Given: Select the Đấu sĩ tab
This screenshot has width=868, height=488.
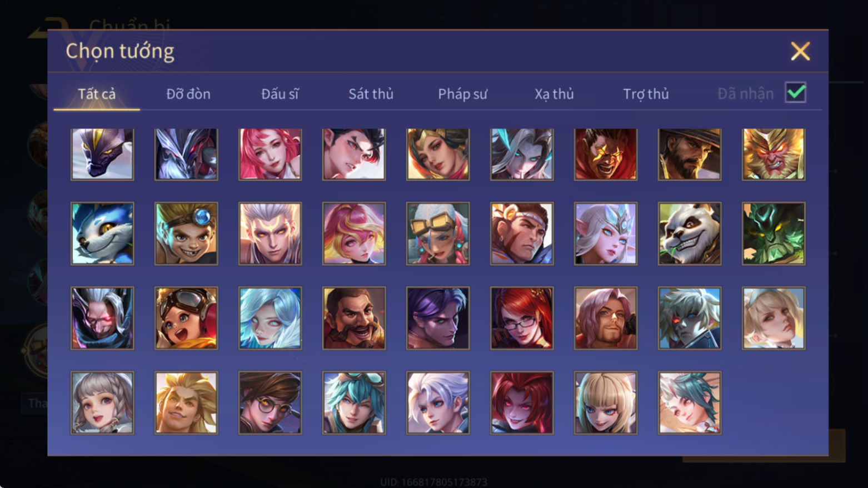Looking at the screenshot, I should pyautogui.click(x=280, y=94).
